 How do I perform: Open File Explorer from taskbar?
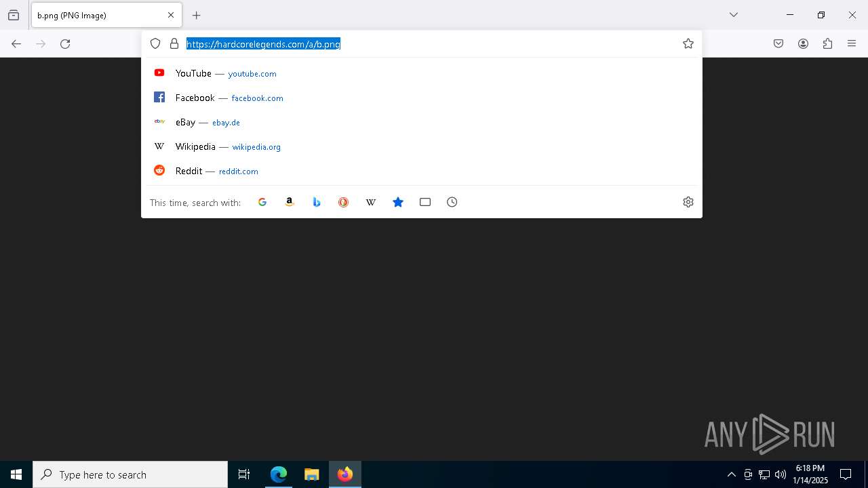[x=311, y=474]
